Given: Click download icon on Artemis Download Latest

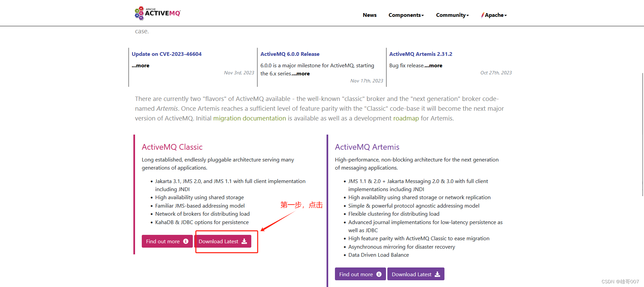Looking at the screenshot, I should (x=437, y=274).
